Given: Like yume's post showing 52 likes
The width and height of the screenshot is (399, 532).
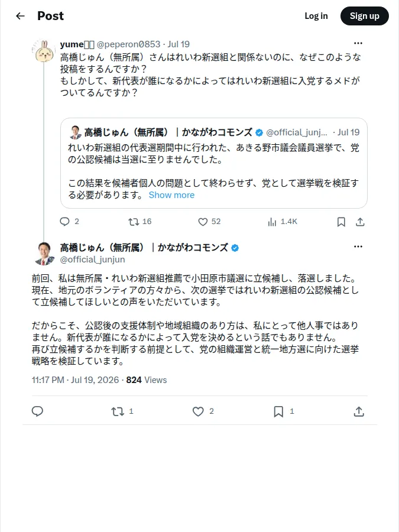Looking at the screenshot, I should (203, 222).
